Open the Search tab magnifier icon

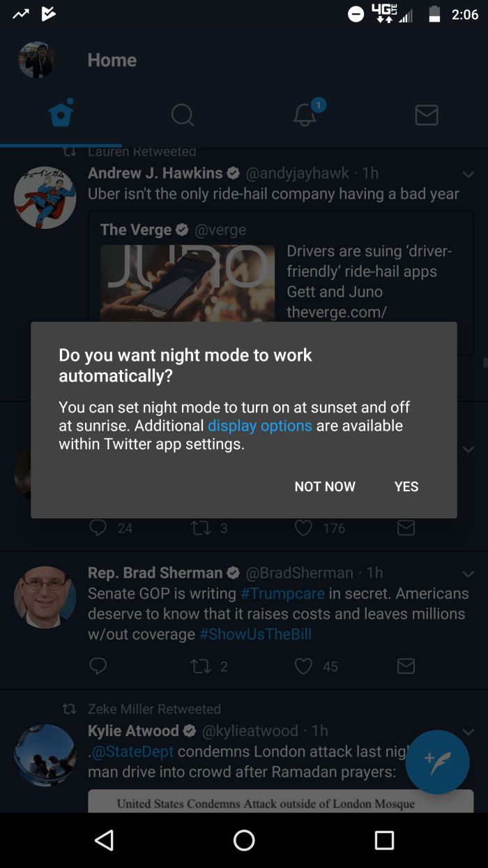click(183, 114)
